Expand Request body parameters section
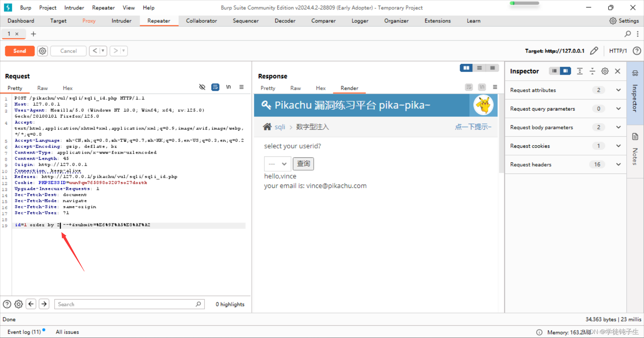This screenshot has width=644, height=338. (x=619, y=127)
